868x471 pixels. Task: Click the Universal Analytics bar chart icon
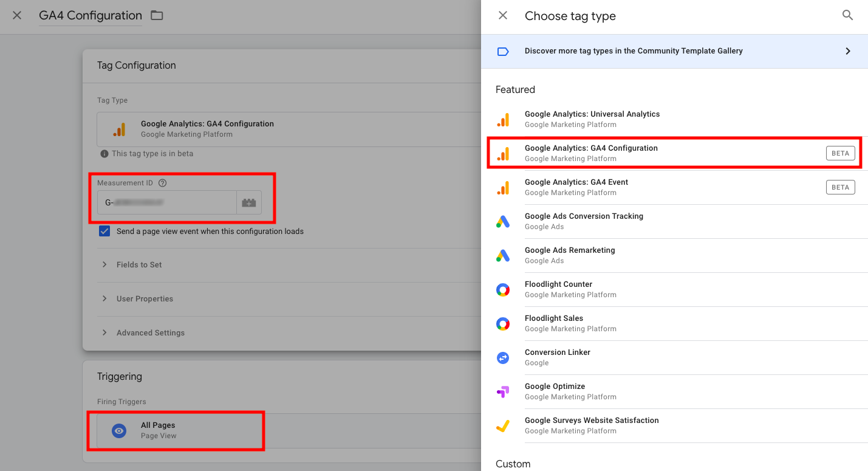coord(503,120)
